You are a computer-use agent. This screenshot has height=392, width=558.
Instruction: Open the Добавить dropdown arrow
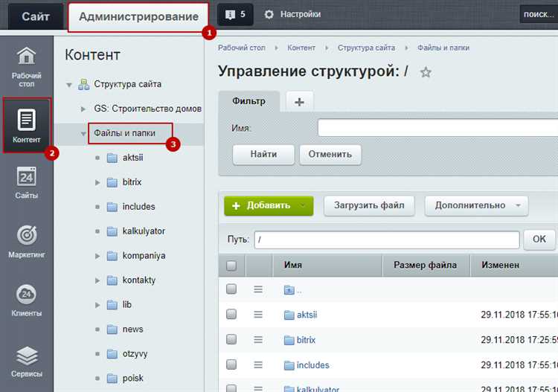tap(304, 205)
